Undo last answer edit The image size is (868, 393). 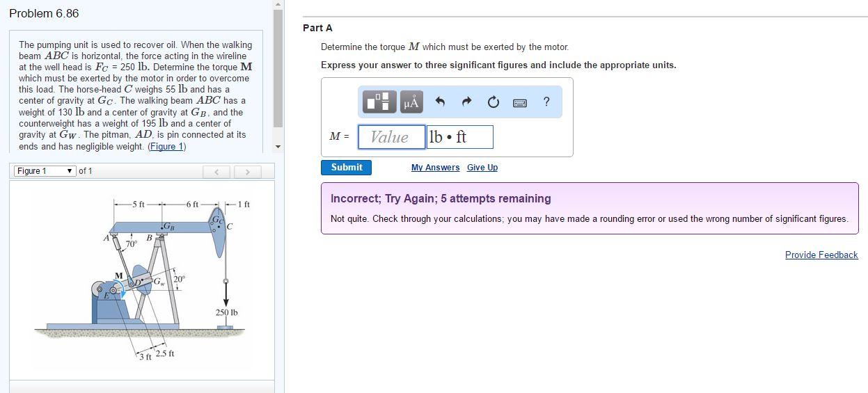pos(440,102)
